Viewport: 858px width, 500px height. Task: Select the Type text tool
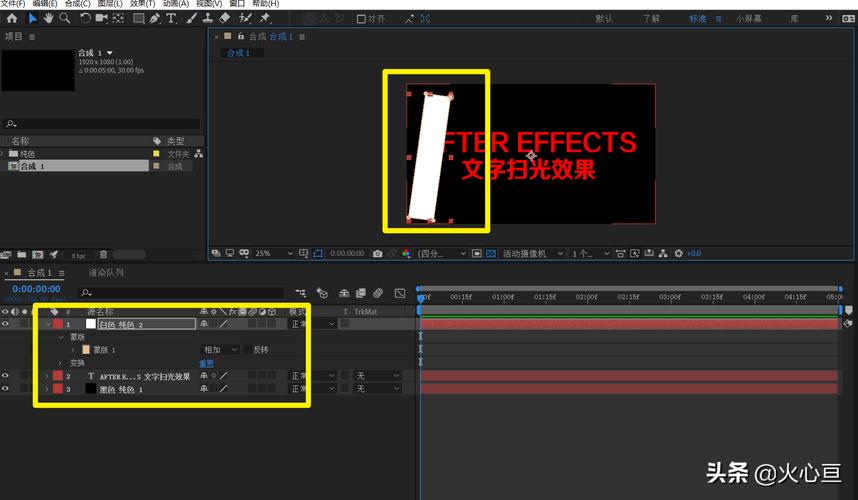(x=171, y=18)
